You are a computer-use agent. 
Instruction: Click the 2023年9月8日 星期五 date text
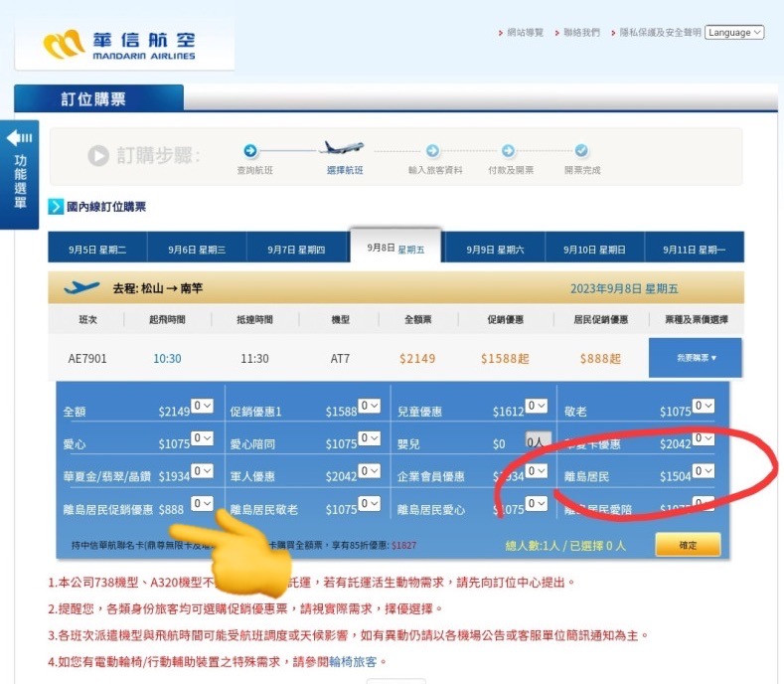click(x=624, y=288)
